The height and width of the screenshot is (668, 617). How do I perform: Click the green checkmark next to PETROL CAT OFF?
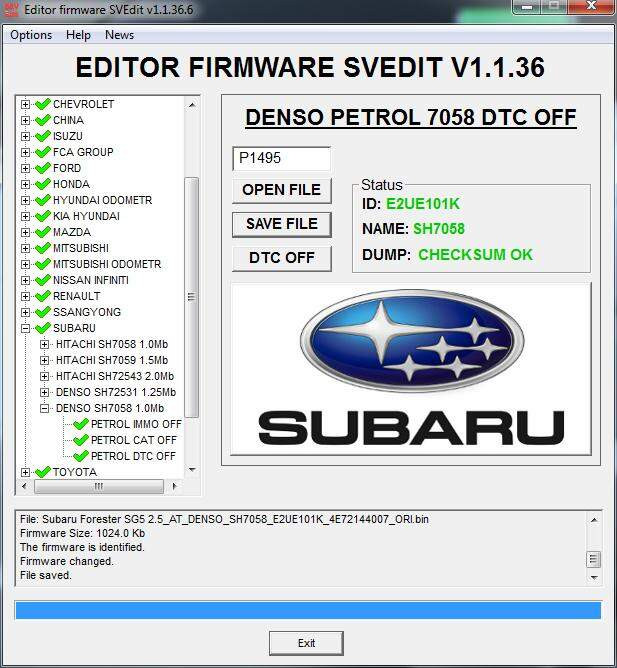[x=81, y=440]
